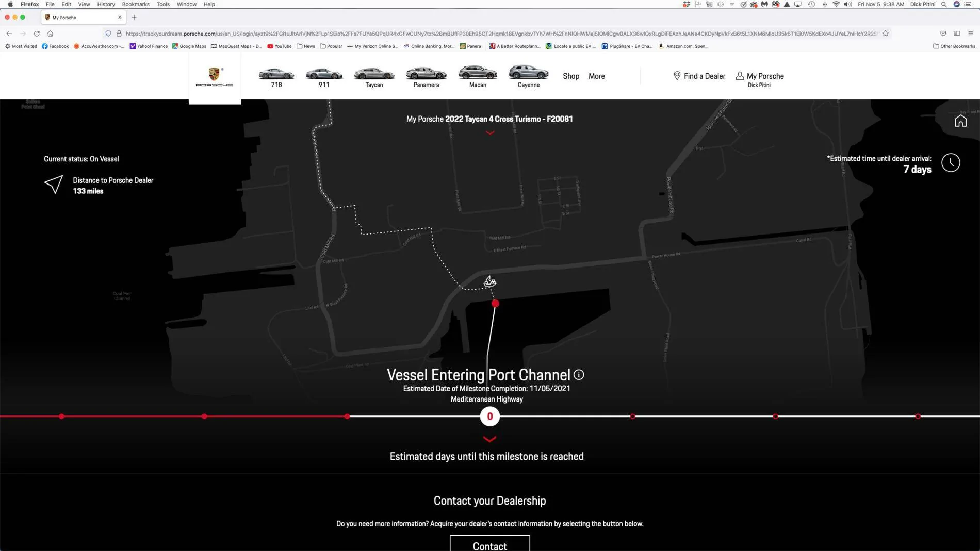Click the info icon beside Vessel Entering Port Channel

(x=579, y=375)
